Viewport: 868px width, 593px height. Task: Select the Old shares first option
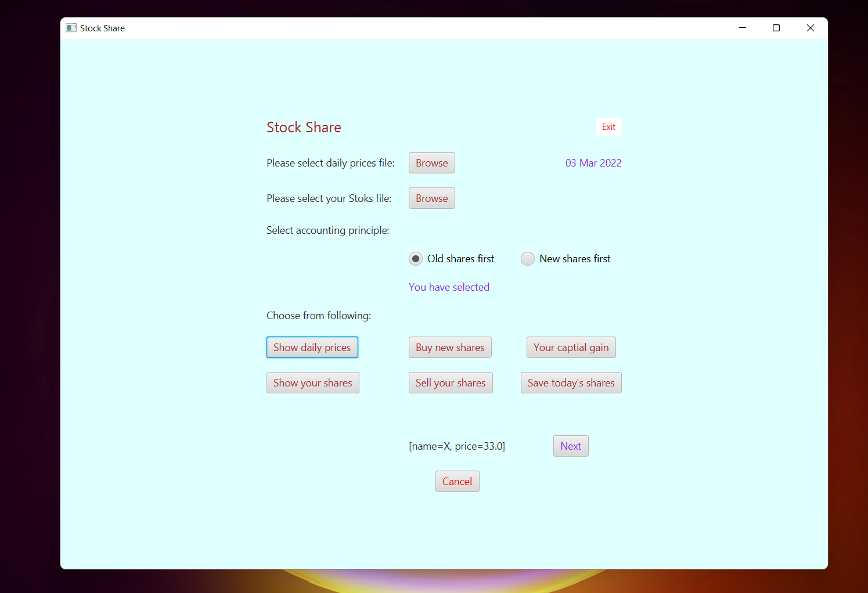415,259
